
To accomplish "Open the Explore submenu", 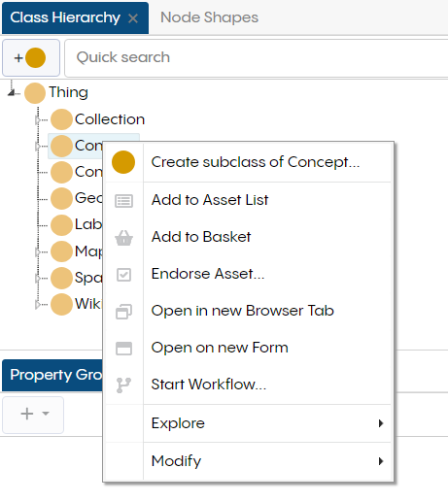I will point(248,423).
